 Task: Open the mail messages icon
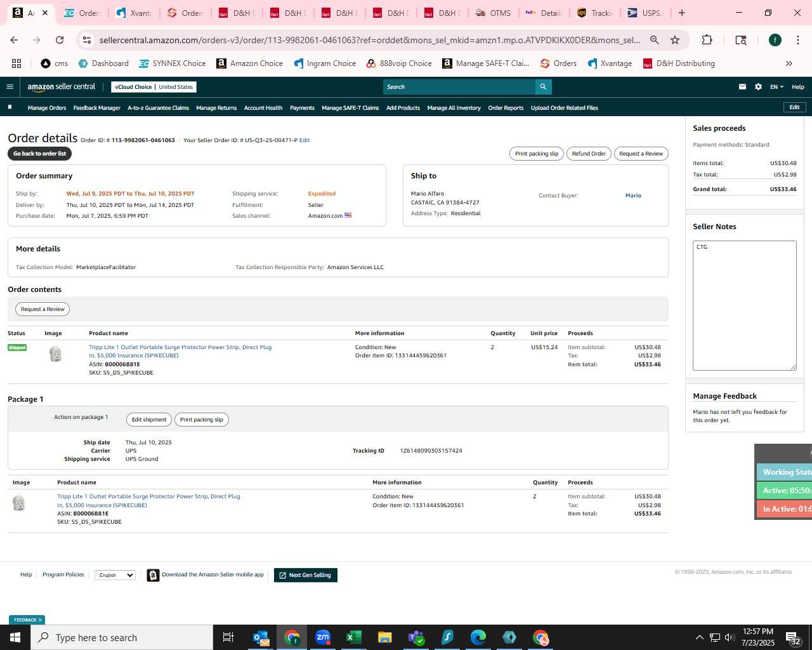tap(742, 87)
